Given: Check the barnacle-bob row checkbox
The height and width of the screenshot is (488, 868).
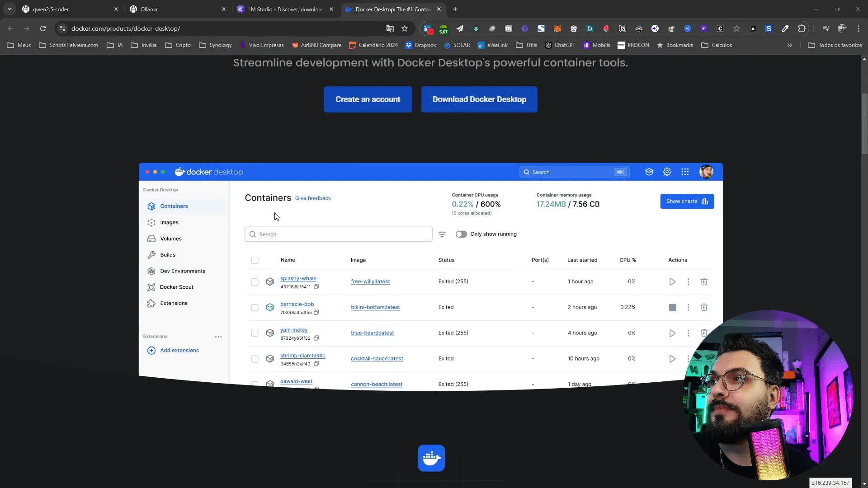Looking at the screenshot, I should [255, 308].
